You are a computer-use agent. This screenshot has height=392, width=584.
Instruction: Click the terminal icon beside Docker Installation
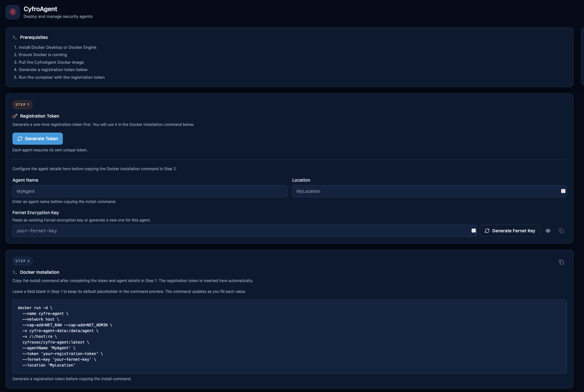tap(15, 272)
